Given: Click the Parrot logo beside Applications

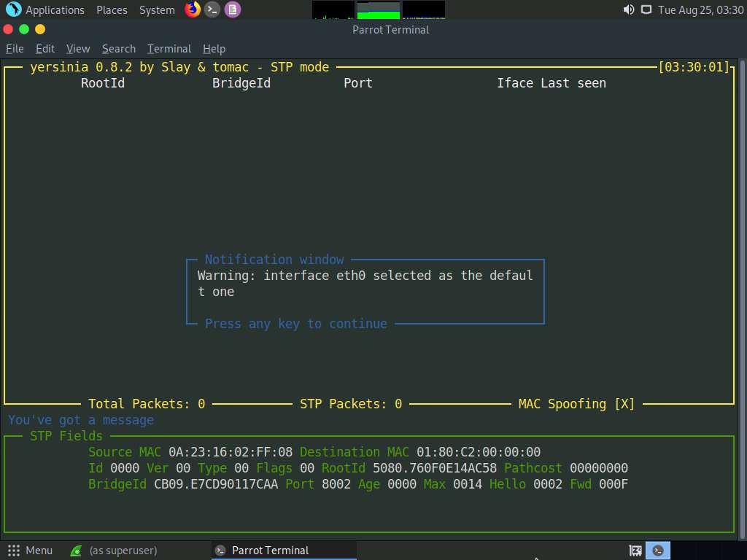Looking at the screenshot, I should (x=13, y=9).
